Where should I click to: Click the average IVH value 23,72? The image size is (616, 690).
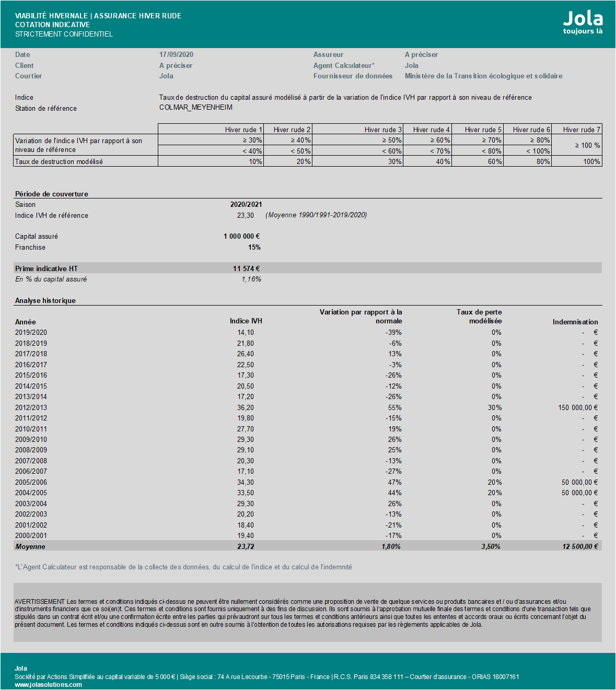(x=246, y=546)
